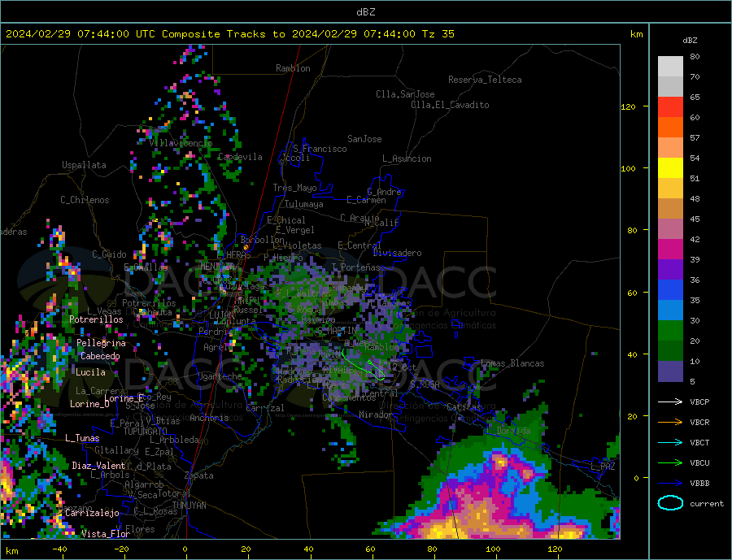Click the Villavicencio place label

click(181, 143)
